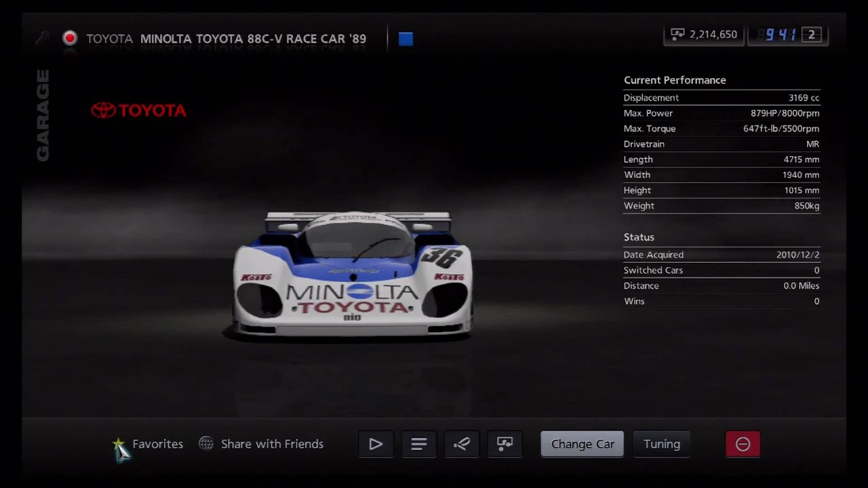Click the Favorites label
The width and height of the screenshot is (868, 488).
[x=157, y=444]
